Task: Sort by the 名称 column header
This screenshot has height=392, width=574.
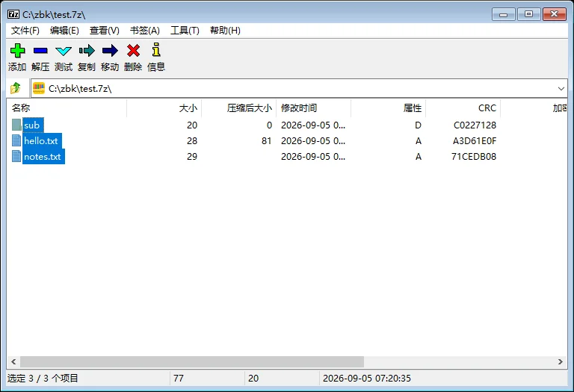Action: [x=67, y=108]
